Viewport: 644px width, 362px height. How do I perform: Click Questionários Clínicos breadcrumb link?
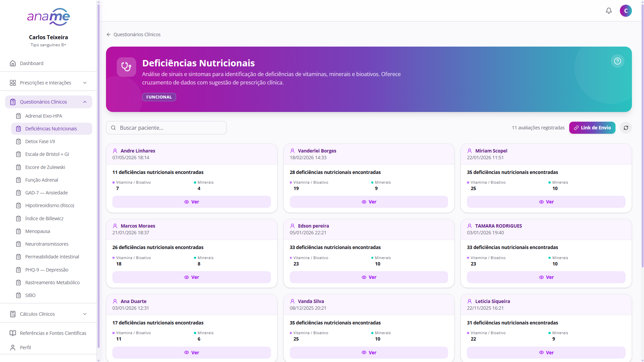pyautogui.click(x=137, y=35)
